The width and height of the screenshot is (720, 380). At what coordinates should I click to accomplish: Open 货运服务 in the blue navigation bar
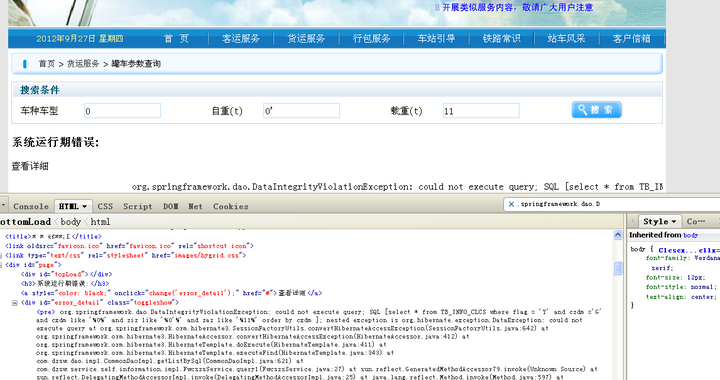point(306,39)
